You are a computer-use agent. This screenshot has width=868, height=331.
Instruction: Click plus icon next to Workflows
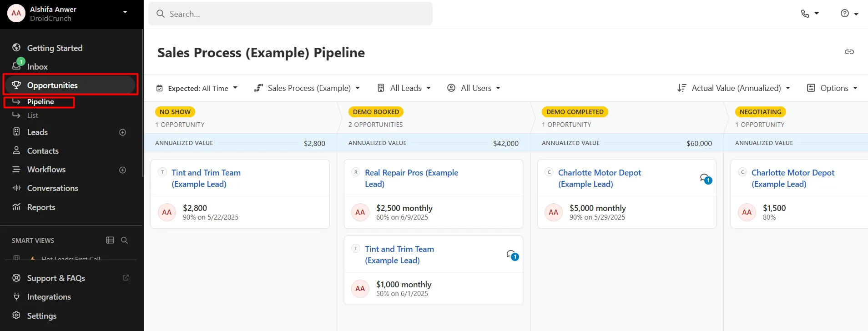[122, 170]
